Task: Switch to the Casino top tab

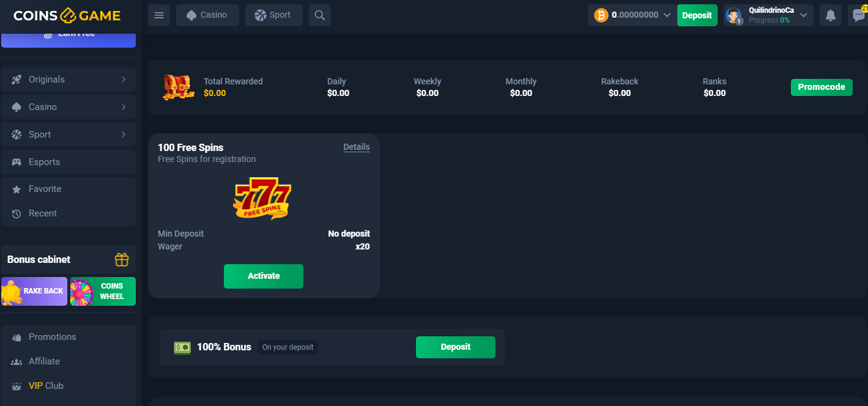Action: [207, 15]
